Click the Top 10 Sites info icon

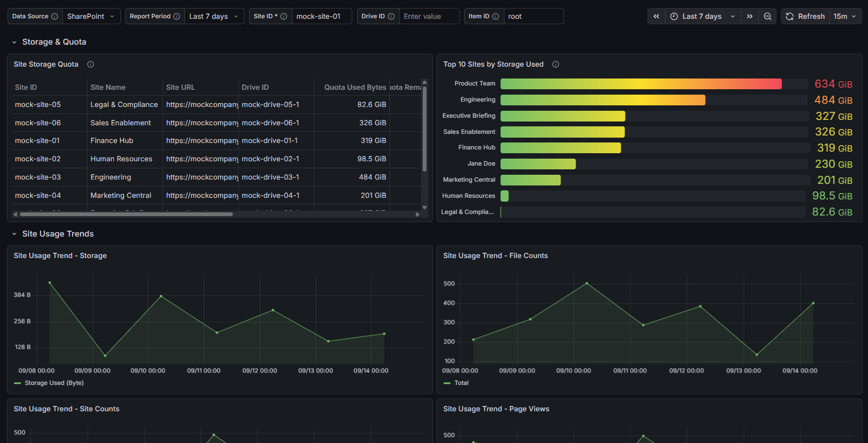click(x=556, y=65)
